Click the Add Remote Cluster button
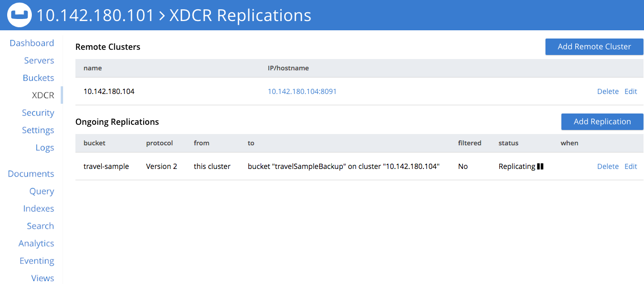This screenshot has width=644, height=284. [x=594, y=47]
